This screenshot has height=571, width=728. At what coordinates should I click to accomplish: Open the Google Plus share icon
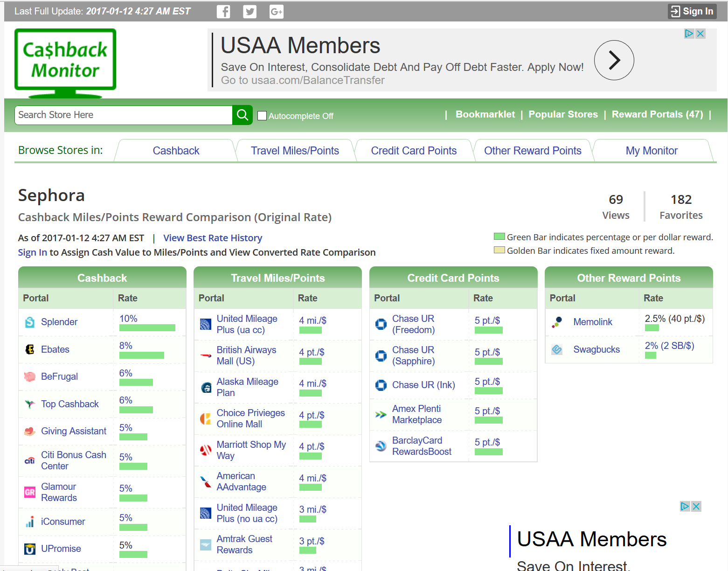click(x=277, y=12)
